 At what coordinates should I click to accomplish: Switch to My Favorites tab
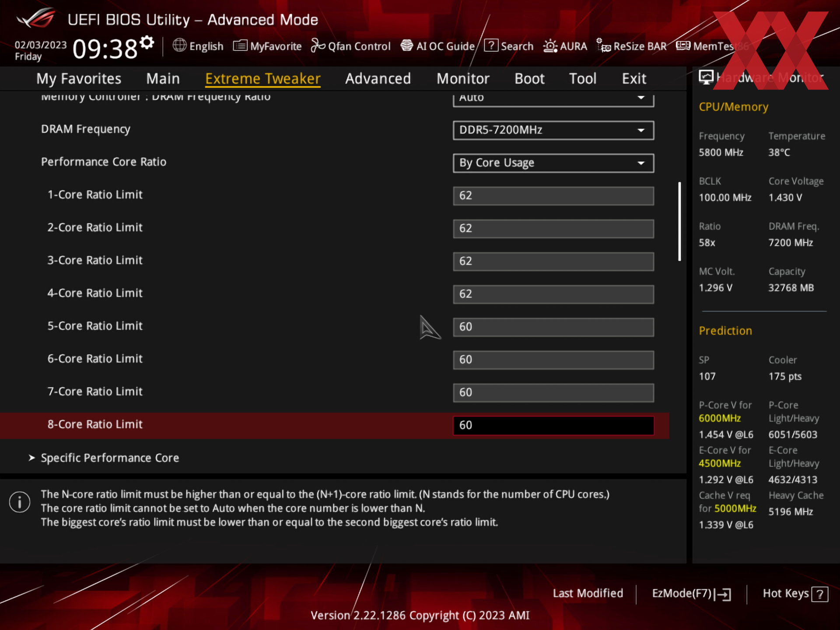click(x=79, y=78)
